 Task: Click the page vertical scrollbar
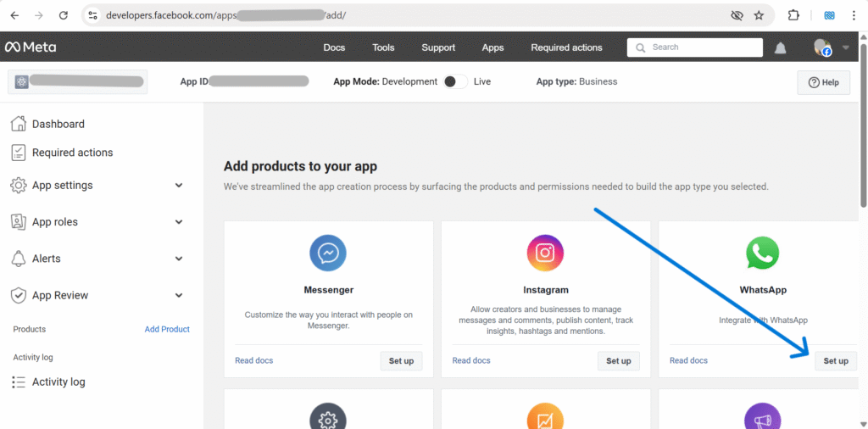863,127
